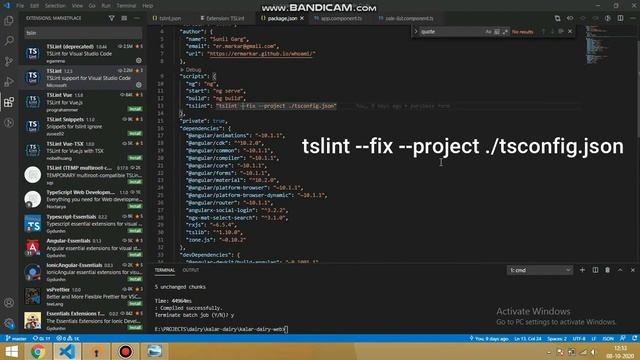Install the vsPrettier extension
The height and width of the screenshot is (360, 640).
coord(135,303)
